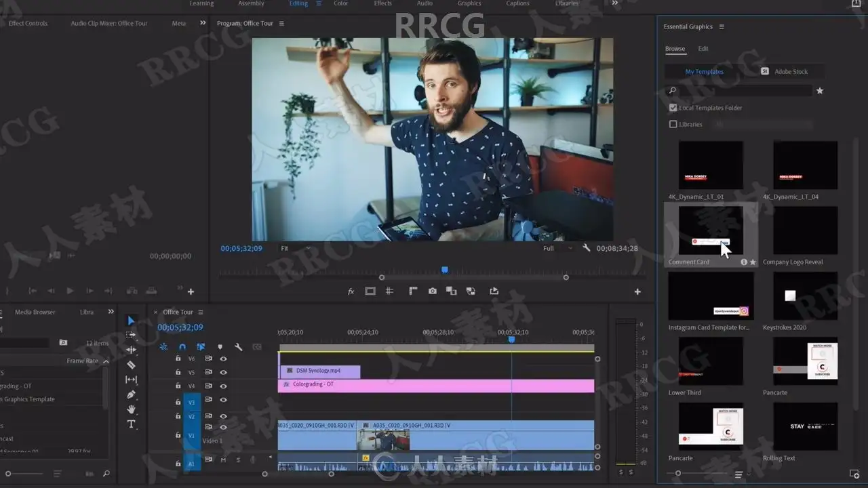Click the captions CC track icon
This screenshot has height=488, width=868.
(x=257, y=346)
